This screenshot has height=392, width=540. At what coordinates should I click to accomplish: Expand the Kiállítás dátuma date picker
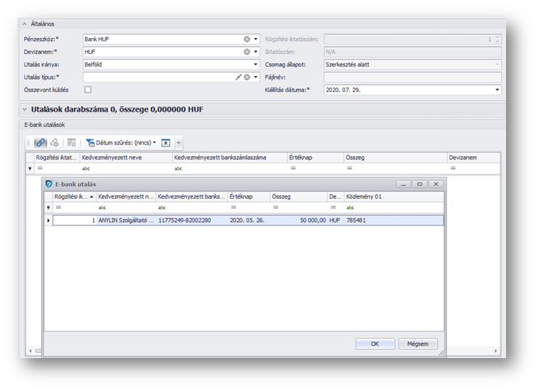[497, 90]
